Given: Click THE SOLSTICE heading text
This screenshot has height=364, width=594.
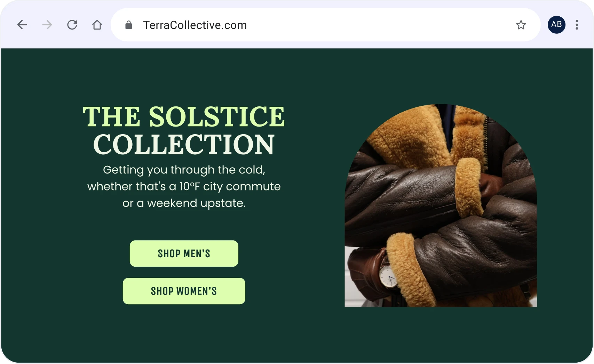Looking at the screenshot, I should (184, 116).
